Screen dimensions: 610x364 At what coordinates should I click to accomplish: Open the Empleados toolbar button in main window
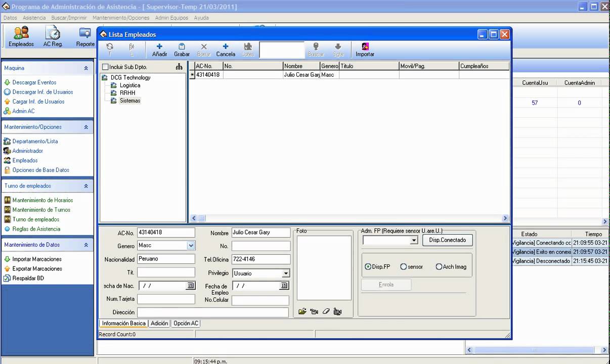click(21, 37)
